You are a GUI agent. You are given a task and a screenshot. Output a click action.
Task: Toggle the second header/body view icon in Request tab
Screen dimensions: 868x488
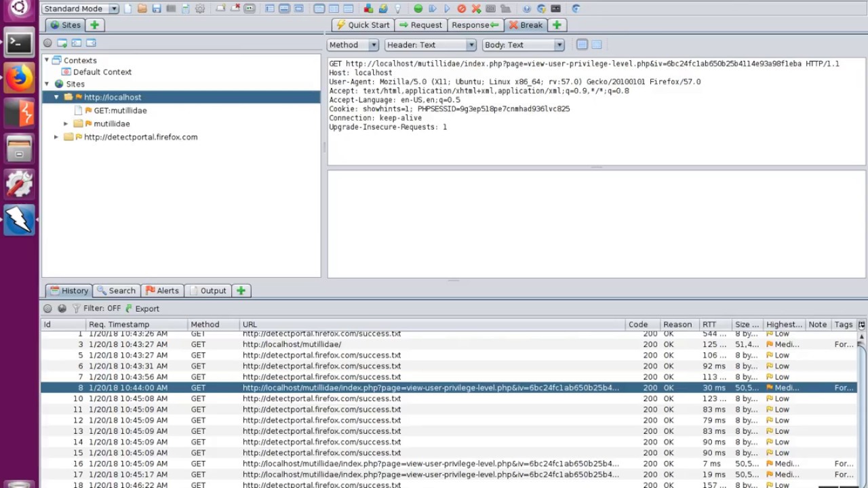(x=597, y=45)
